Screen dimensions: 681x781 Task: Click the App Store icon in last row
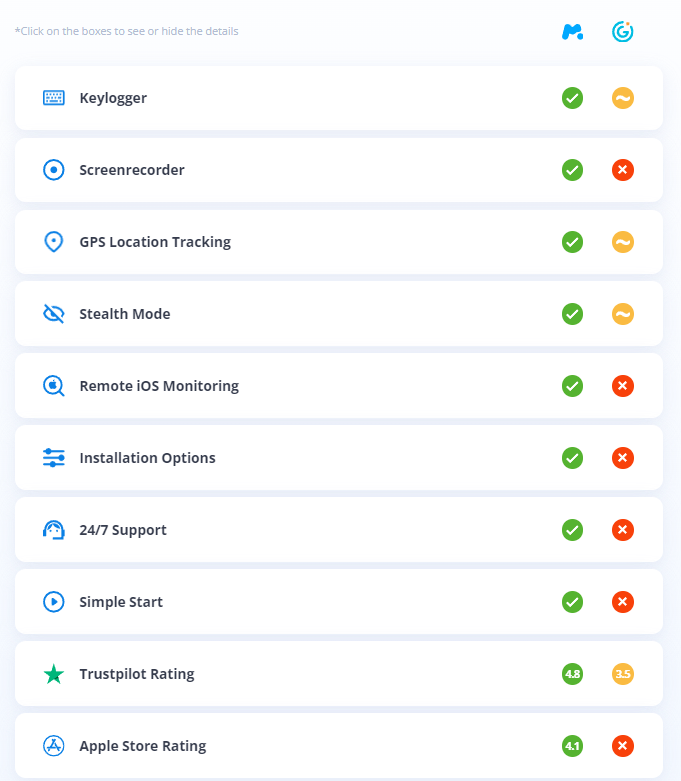[x=53, y=746]
